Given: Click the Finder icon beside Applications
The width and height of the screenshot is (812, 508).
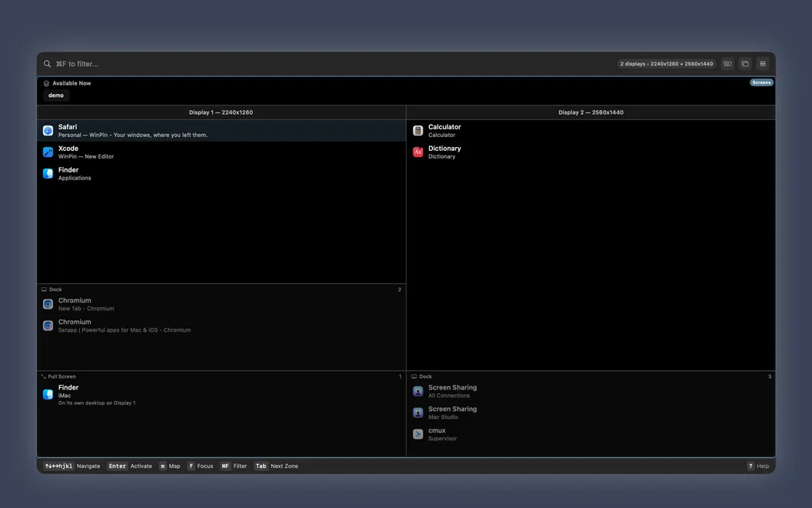Looking at the screenshot, I should [x=48, y=174].
